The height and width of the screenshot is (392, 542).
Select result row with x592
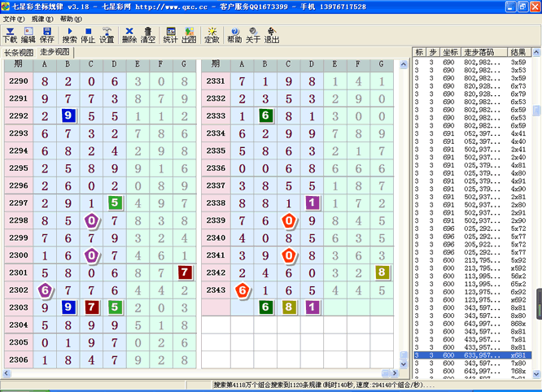point(473,268)
